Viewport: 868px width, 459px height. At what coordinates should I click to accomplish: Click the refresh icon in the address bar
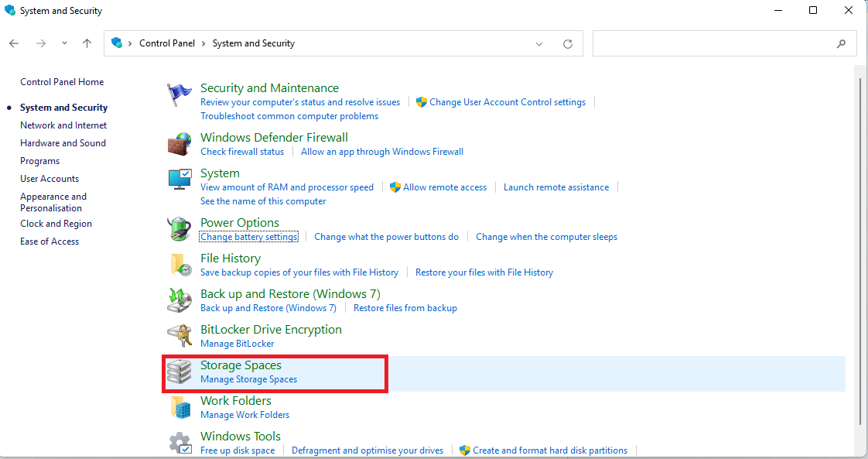(x=568, y=43)
